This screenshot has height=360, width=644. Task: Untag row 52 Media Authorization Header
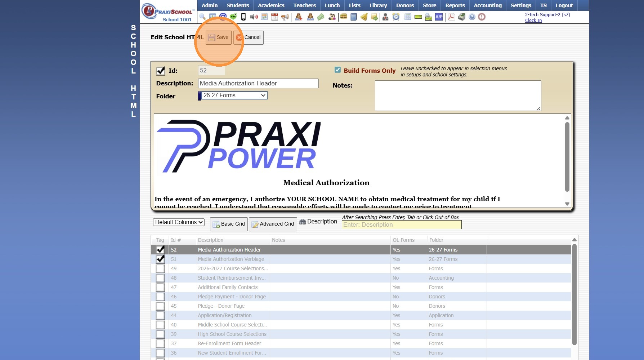[x=160, y=249]
